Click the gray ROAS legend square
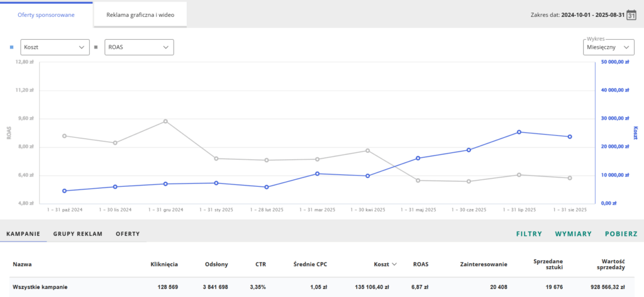Screen dimensions: 644x297 pyautogui.click(x=96, y=47)
